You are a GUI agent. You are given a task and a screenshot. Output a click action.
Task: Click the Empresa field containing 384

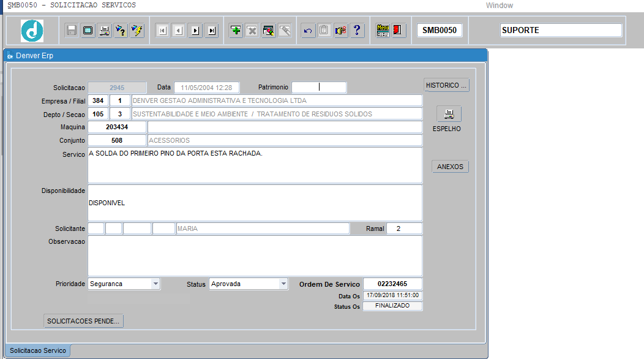[x=98, y=100]
